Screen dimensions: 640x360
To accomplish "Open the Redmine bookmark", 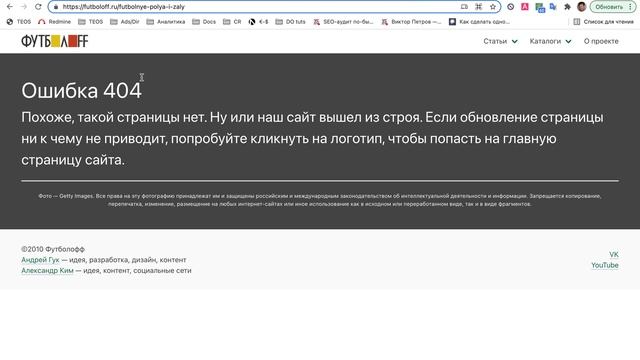I will [x=54, y=22].
